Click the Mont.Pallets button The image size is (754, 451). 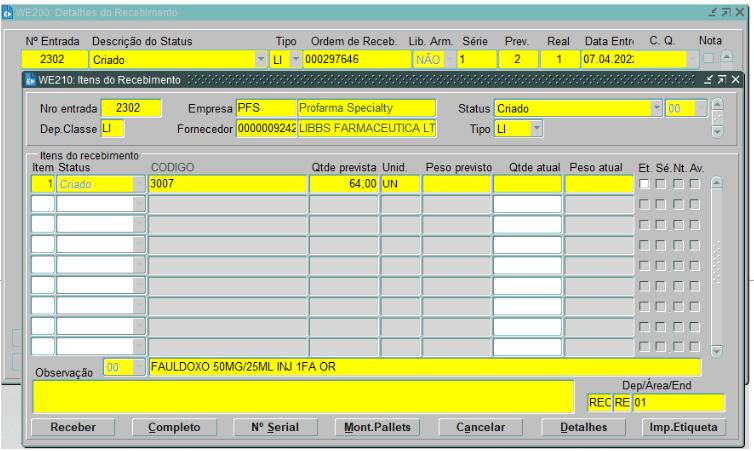[x=377, y=427]
